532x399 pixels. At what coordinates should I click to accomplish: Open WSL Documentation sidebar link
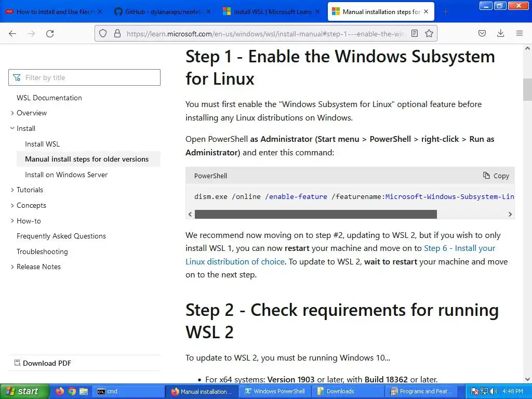(x=49, y=98)
